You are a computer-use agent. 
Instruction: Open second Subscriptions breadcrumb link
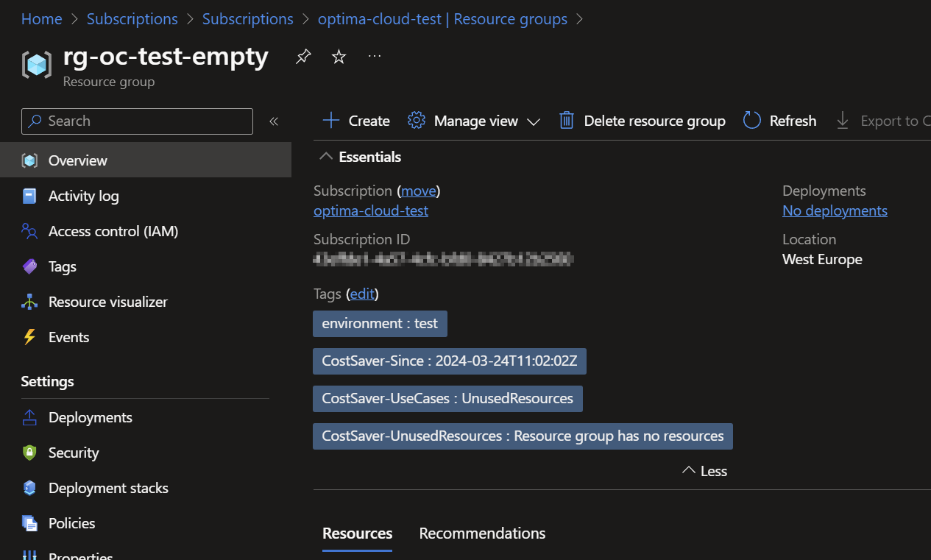pos(248,19)
